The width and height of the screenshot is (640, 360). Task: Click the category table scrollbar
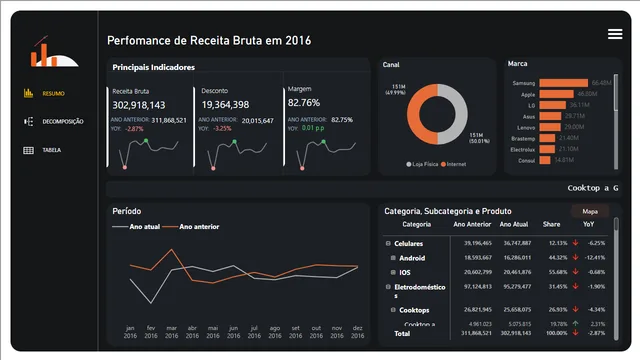coord(616,279)
